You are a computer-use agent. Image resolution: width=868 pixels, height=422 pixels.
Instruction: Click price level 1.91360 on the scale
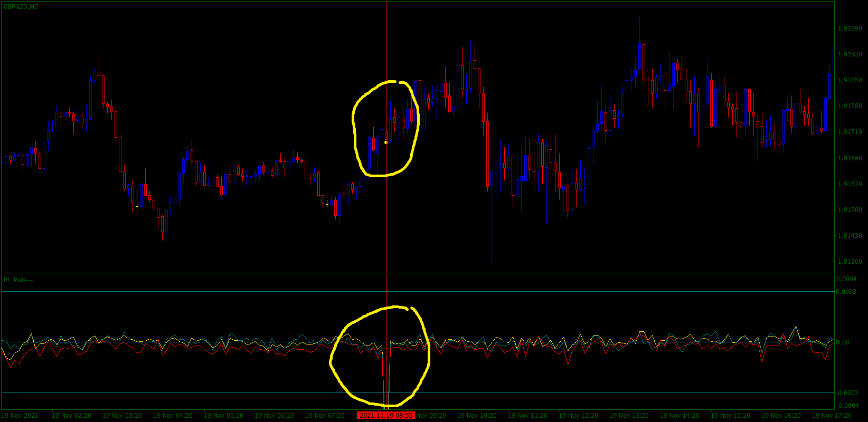850,262
